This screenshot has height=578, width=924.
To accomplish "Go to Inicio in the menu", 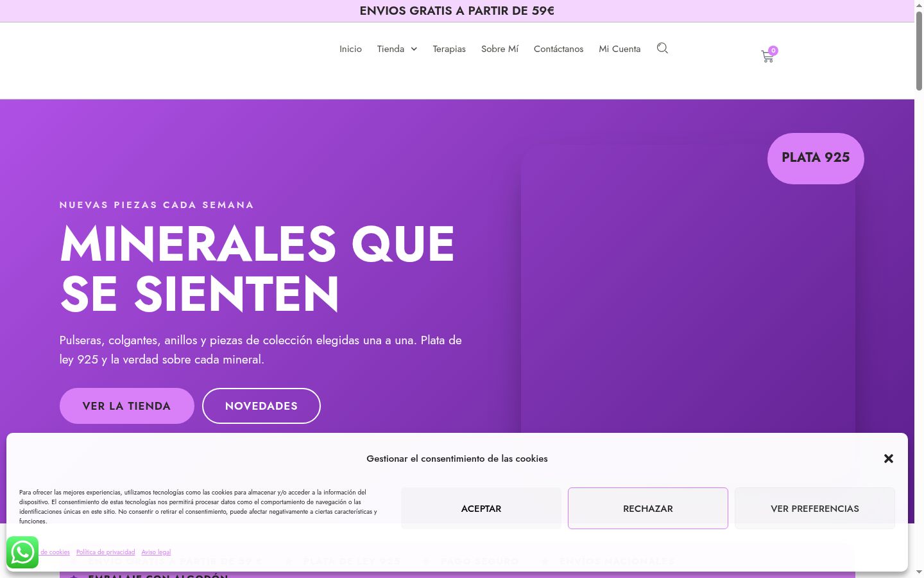I will [x=350, y=49].
